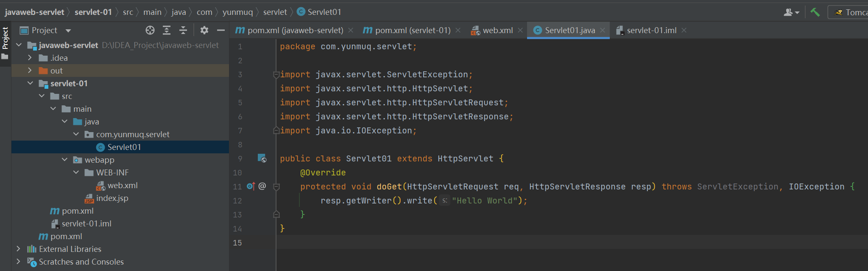Image resolution: width=868 pixels, height=271 pixels.
Task: Collapse the webapp folder
Action: [64, 160]
